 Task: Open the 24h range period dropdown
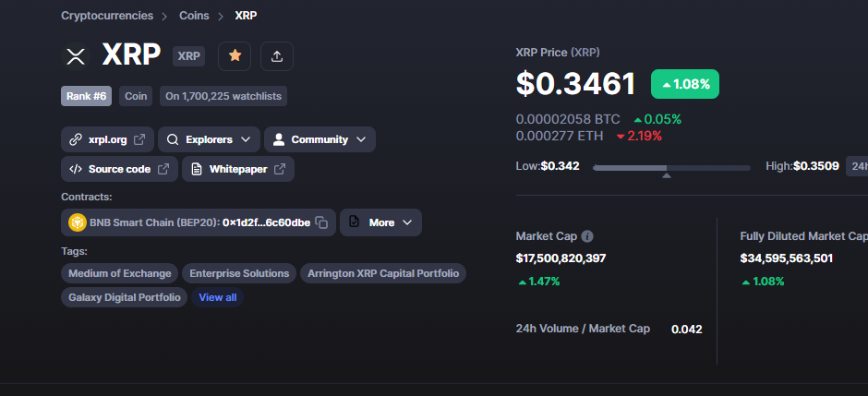click(857, 166)
